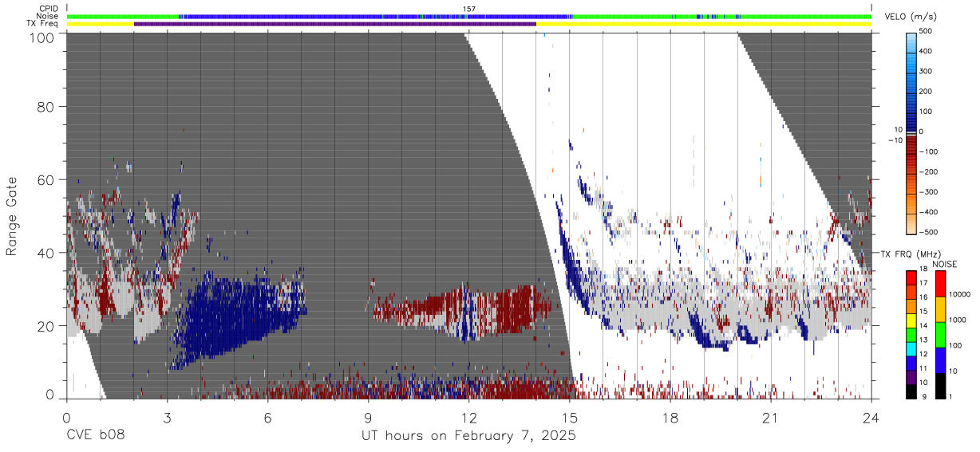The width and height of the screenshot is (980, 452).
Task: Select the yellow-purple TX Freq strip above the plot
Action: (x=468, y=24)
